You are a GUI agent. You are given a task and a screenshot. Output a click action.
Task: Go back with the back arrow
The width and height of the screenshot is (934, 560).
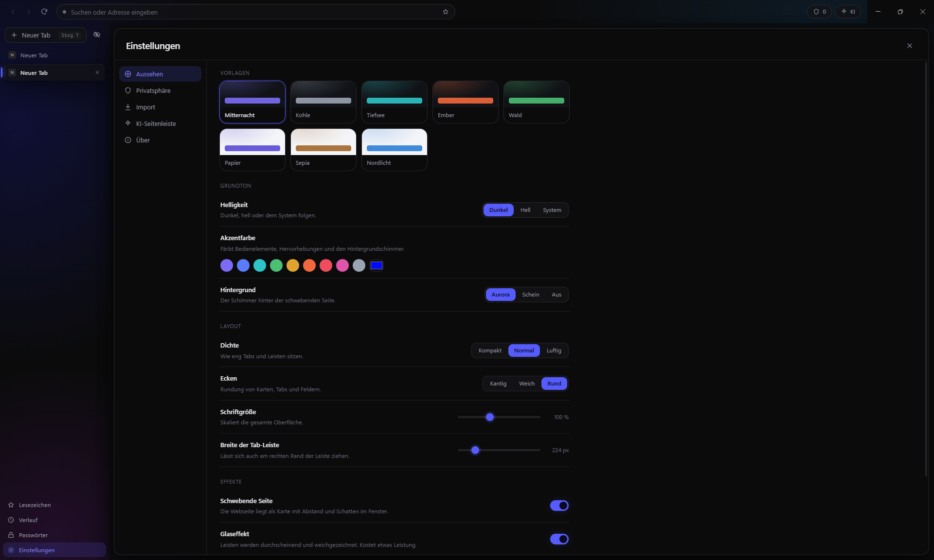(13, 12)
